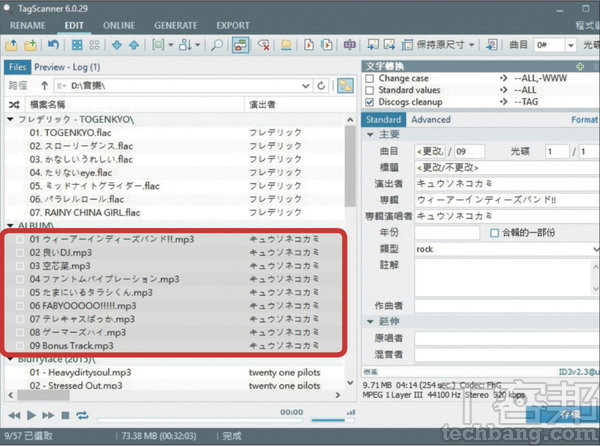Switch to the RENAME tab
The image size is (600, 446).
[x=28, y=26]
